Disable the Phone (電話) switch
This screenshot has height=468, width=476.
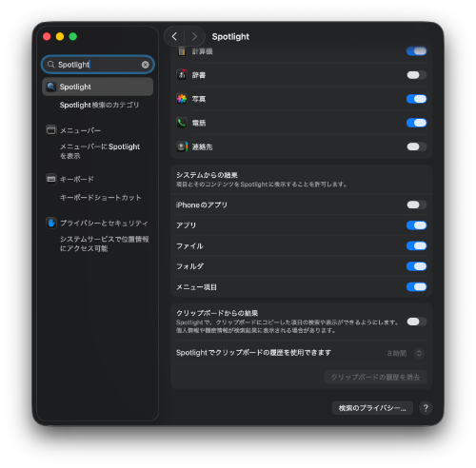416,123
